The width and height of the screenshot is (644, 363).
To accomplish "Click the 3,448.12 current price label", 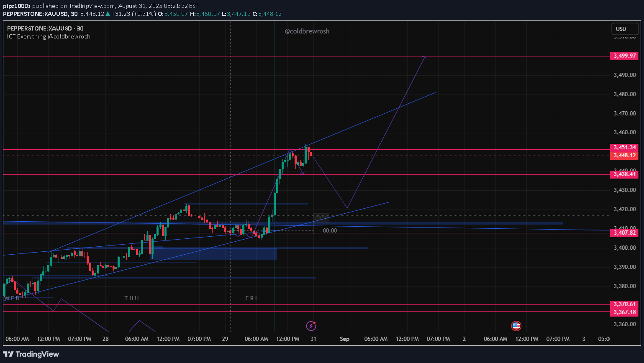I will click(x=625, y=155).
